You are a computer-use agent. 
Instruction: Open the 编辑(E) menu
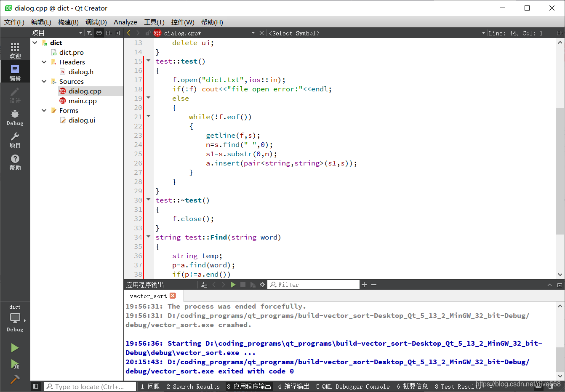tap(41, 22)
